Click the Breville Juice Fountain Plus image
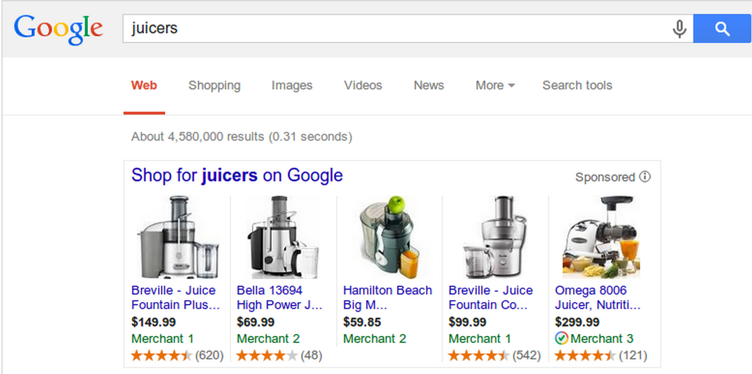The width and height of the screenshot is (752, 374). 178,237
